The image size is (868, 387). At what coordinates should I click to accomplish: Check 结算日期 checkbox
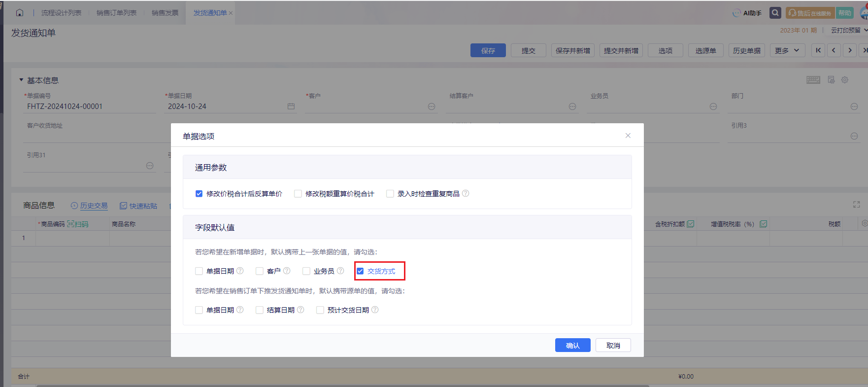[260, 310]
